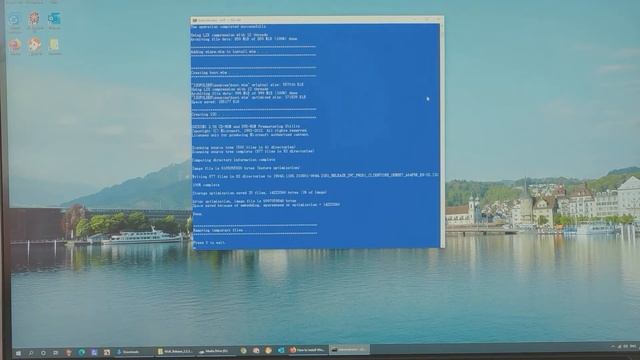Minimize the console window
The width and height of the screenshot is (640, 360).
pos(416,19)
